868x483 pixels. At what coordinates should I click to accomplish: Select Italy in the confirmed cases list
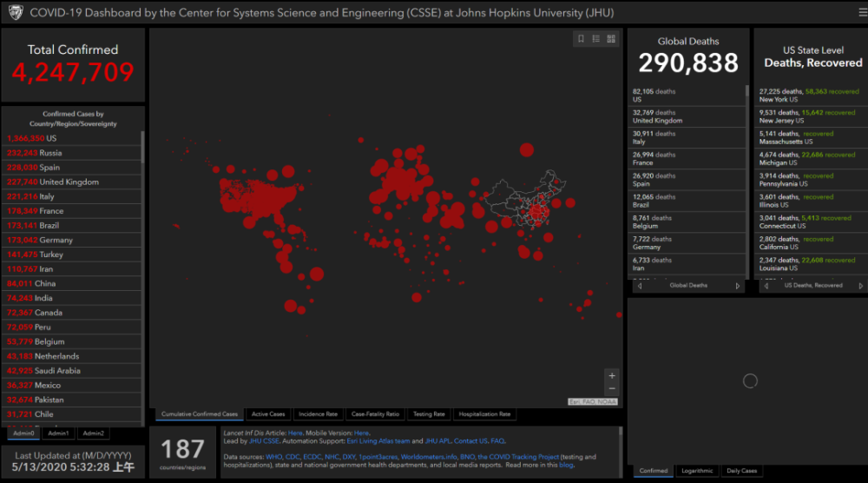click(72, 196)
